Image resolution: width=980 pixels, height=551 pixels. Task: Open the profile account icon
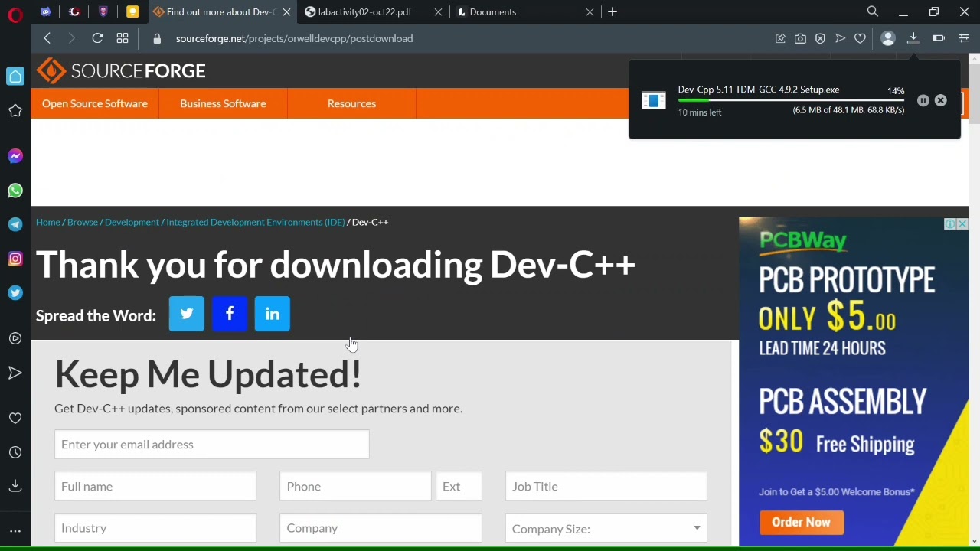coord(888,38)
